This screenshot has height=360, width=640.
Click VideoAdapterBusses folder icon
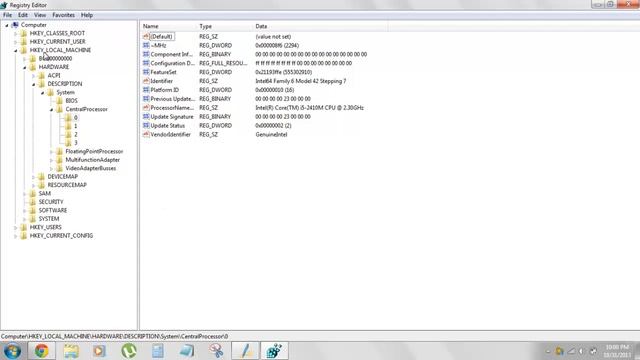[x=59, y=168]
